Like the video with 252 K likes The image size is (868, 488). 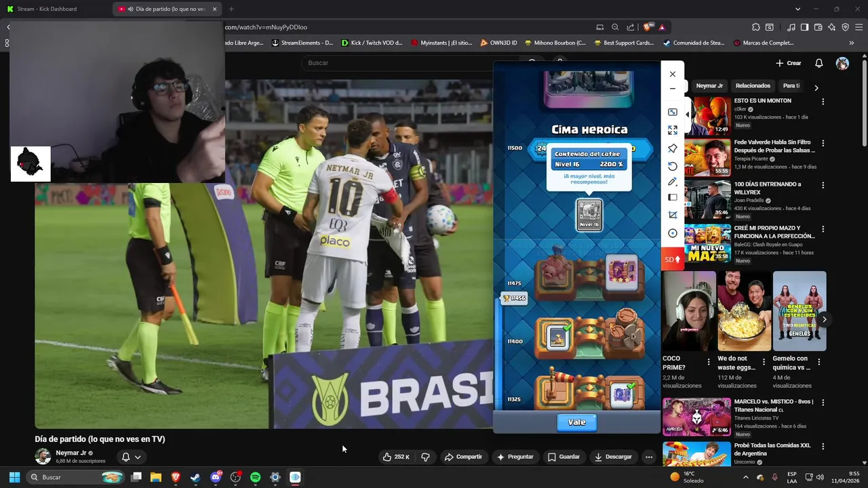[396, 457]
